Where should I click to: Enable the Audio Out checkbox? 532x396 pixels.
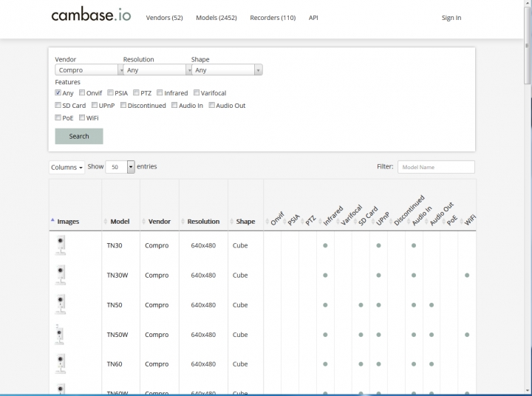(x=212, y=105)
